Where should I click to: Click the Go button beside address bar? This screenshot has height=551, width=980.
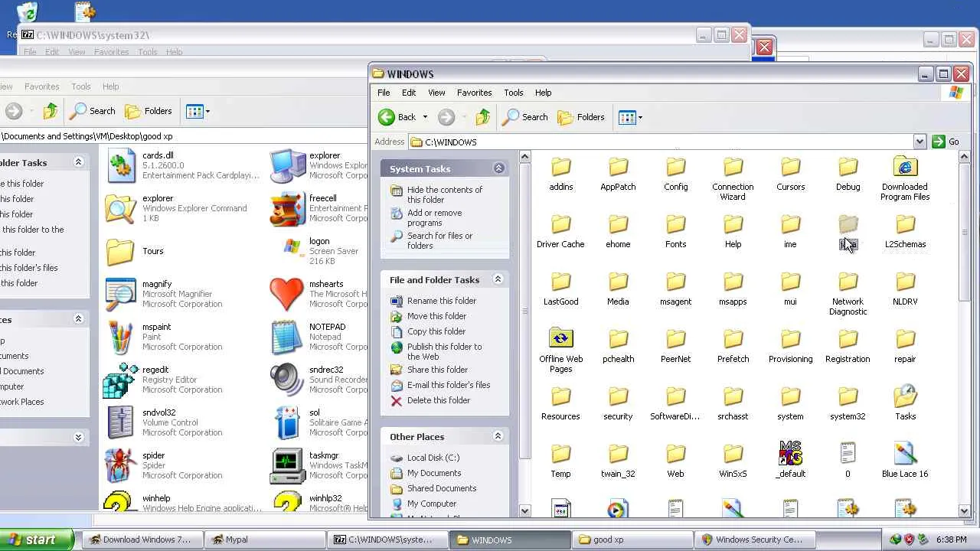(x=946, y=142)
